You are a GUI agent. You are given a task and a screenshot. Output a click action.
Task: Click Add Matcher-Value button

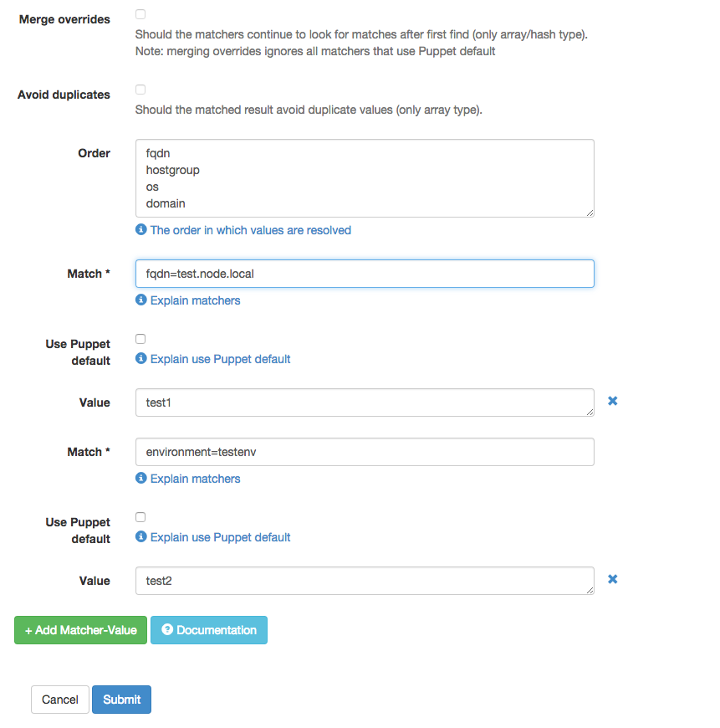click(x=81, y=630)
